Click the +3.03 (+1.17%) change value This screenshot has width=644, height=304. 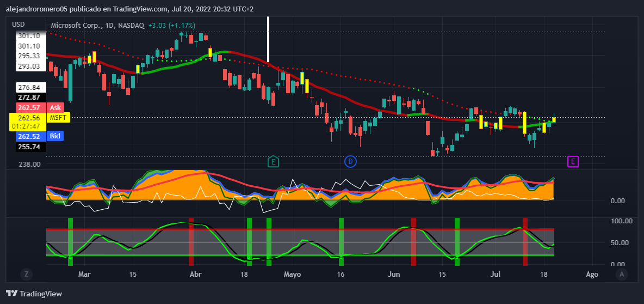[x=172, y=26]
